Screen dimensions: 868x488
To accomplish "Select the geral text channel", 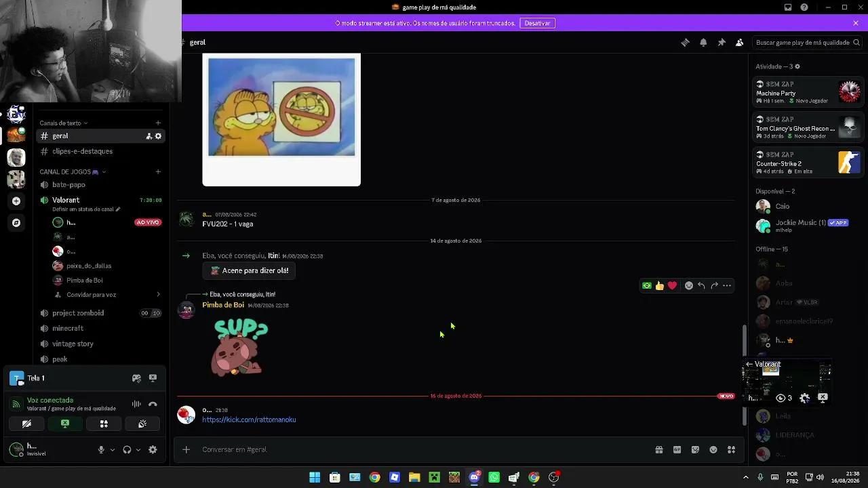I will (101, 136).
